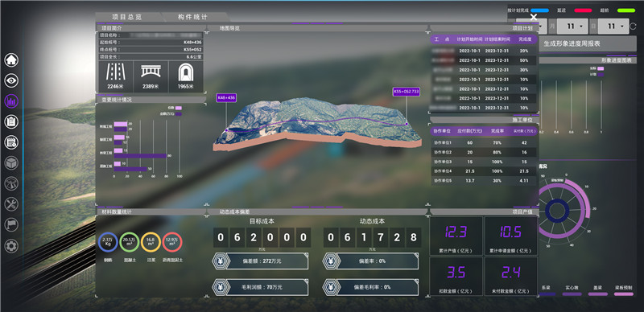644x312 pixels.
Task: Open the 月 dropdown showing 11
Action: coord(573,27)
